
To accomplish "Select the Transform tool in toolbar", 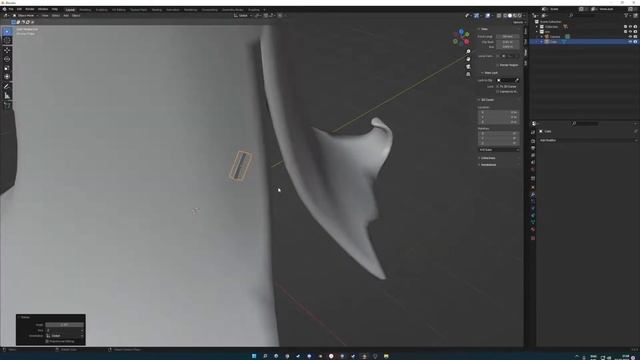I will pos(7,77).
